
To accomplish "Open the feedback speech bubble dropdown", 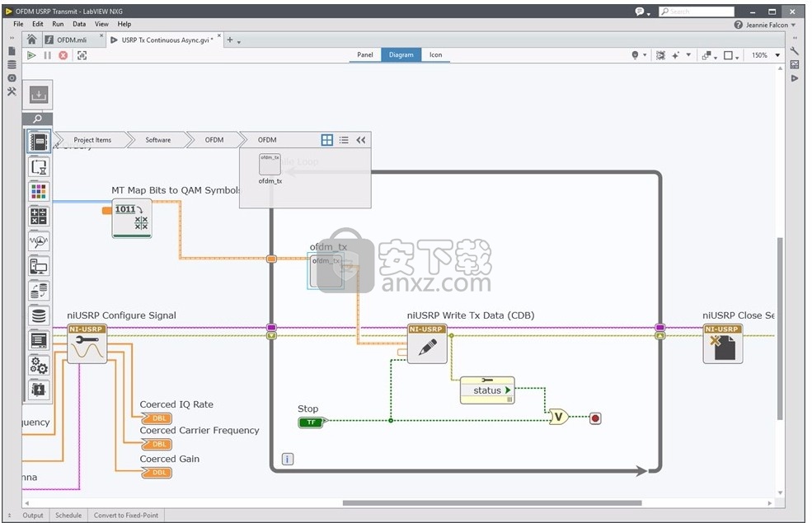I will coord(643,12).
